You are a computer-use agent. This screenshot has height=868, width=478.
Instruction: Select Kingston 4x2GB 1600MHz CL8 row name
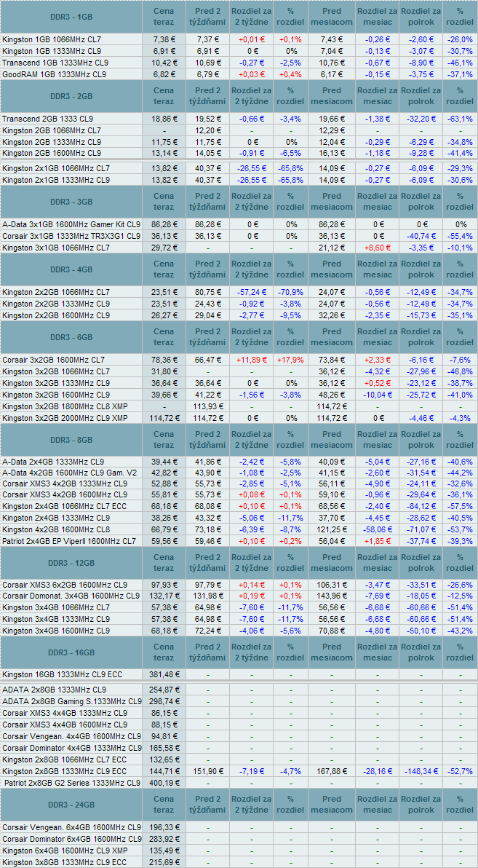pos(56,529)
